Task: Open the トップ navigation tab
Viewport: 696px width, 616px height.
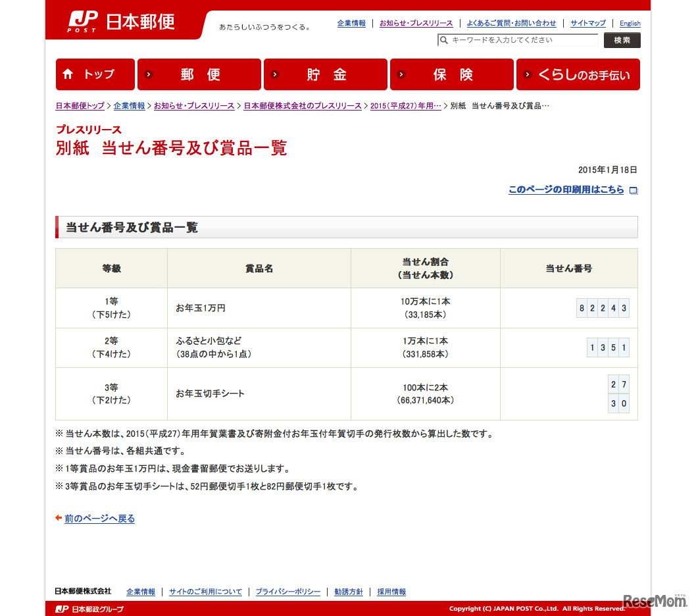Action: [x=95, y=74]
